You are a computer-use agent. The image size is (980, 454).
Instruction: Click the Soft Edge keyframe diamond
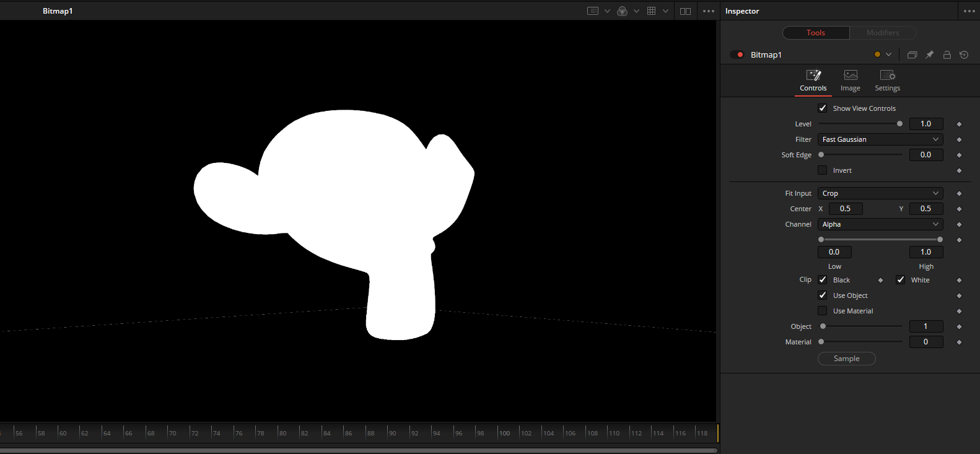click(x=959, y=155)
